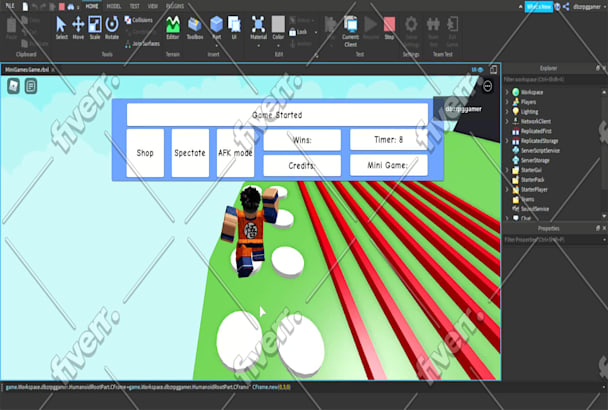Pick the Scale tool
Image resolution: width=608 pixels, height=410 pixels.
pyautogui.click(x=95, y=28)
